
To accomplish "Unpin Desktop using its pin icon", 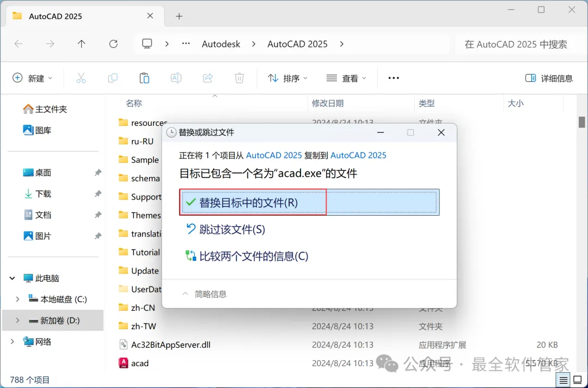I will coord(98,173).
